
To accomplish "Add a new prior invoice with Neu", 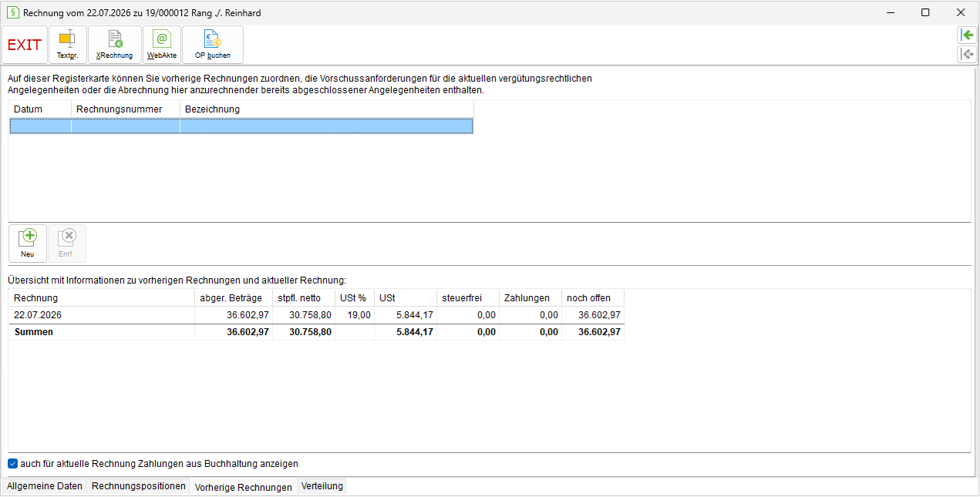I will click(x=28, y=243).
